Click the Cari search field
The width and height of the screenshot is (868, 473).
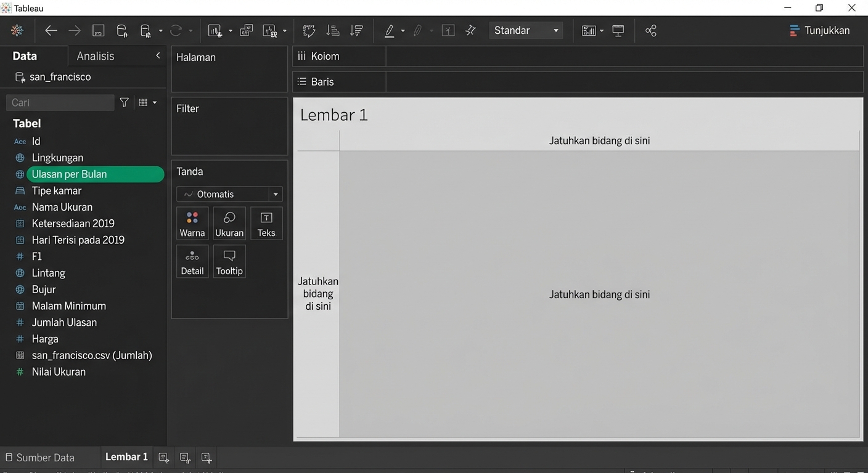tap(60, 103)
